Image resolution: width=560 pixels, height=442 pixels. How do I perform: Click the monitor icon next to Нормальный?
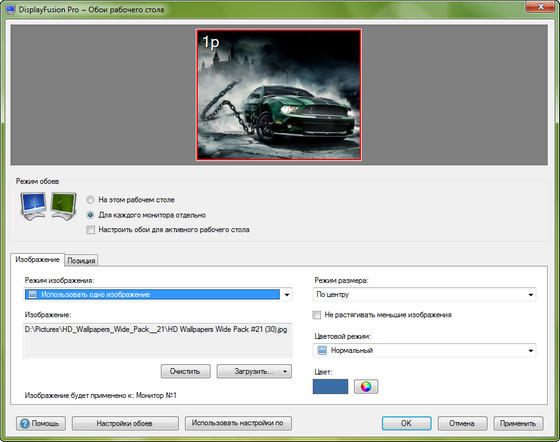coord(322,350)
